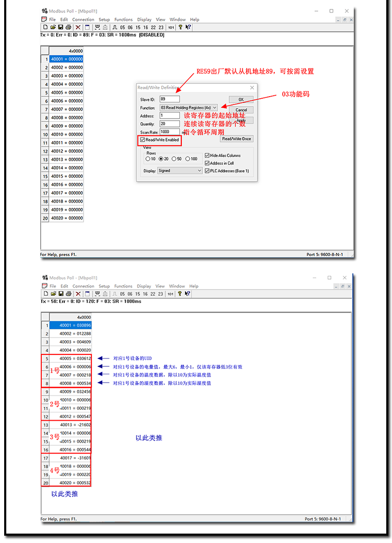Open Connection menu in upper Modbus Poll window
The height and width of the screenshot is (543, 392).
[83, 19]
